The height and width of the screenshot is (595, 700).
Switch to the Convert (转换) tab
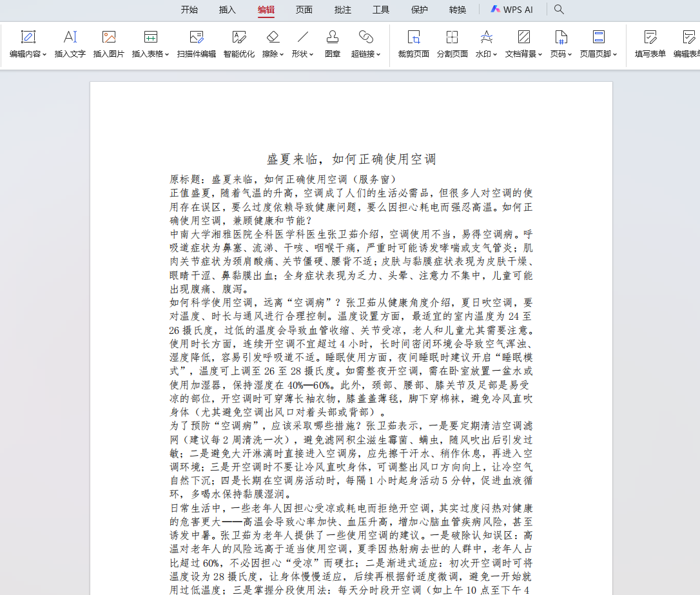(458, 10)
